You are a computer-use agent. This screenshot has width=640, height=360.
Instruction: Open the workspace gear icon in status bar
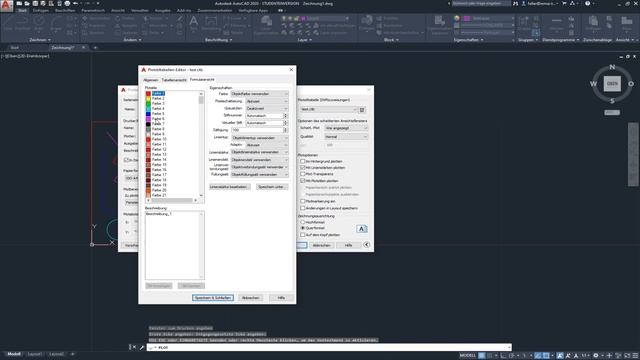pyautogui.click(x=596, y=356)
